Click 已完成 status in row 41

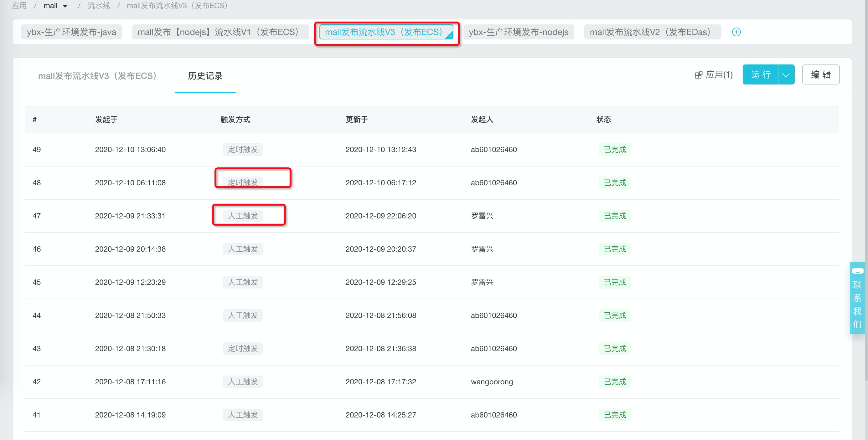coord(615,415)
